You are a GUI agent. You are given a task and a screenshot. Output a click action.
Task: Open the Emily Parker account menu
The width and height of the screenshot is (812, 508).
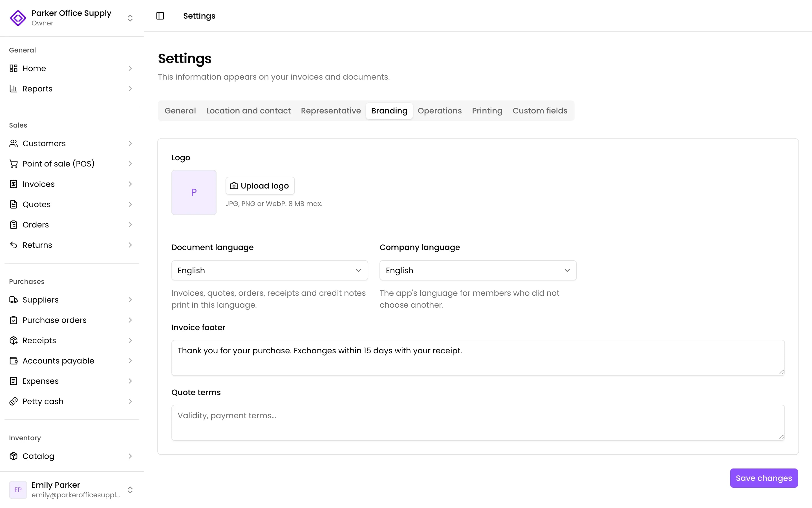pos(72,490)
